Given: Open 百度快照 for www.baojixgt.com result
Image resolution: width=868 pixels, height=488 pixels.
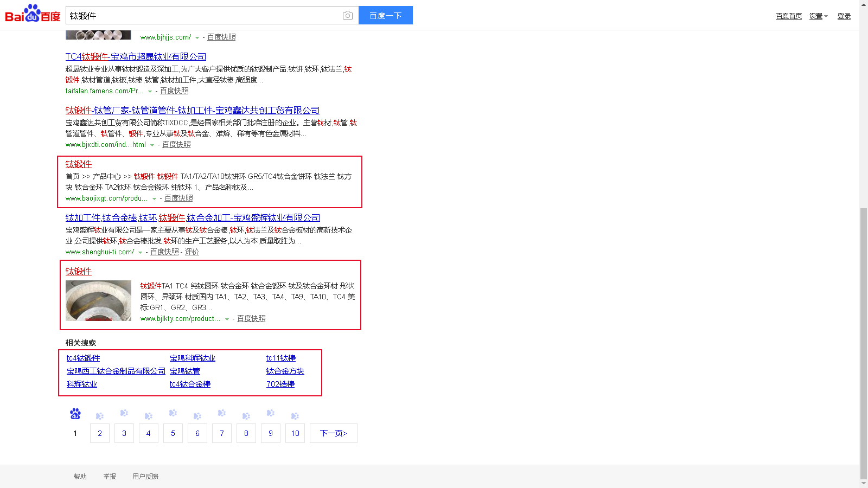Looking at the screenshot, I should click(x=178, y=198).
